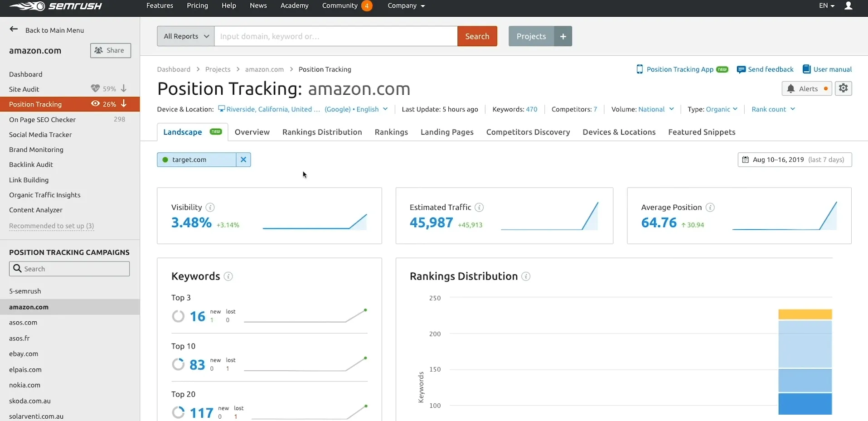Click the yellow segment of the rankings bar
The width and height of the screenshot is (868, 421).
point(805,314)
